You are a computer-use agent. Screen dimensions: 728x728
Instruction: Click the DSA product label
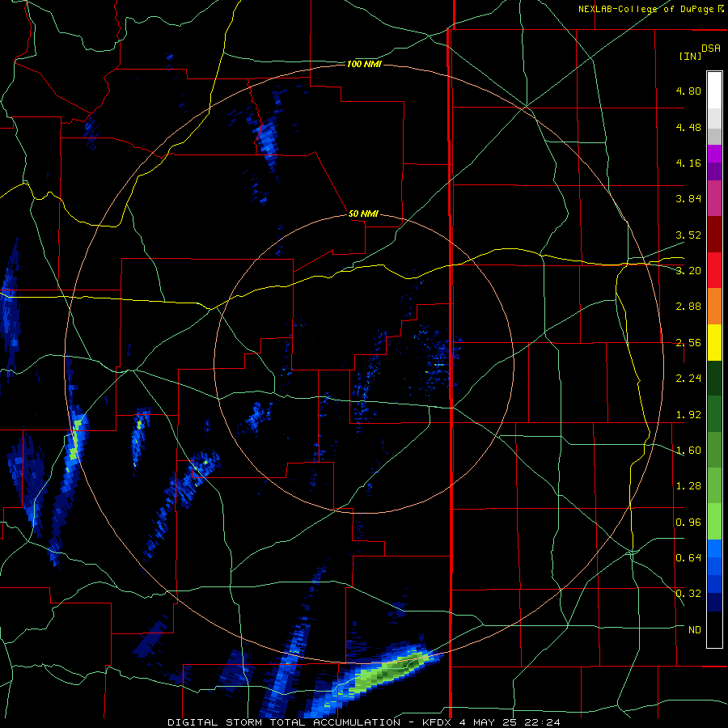click(x=711, y=49)
